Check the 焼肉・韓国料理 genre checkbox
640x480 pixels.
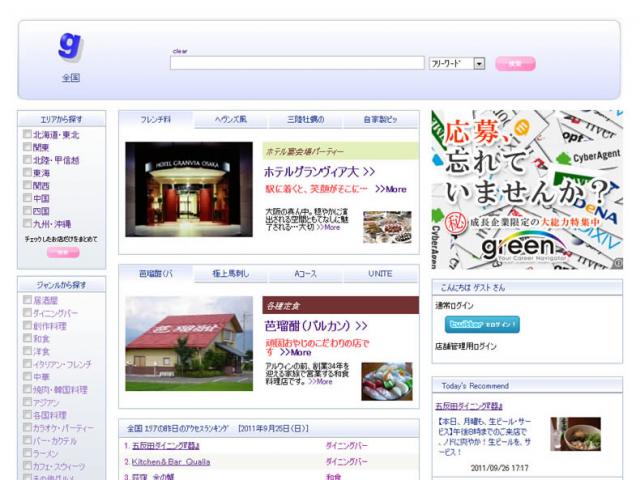point(27,389)
